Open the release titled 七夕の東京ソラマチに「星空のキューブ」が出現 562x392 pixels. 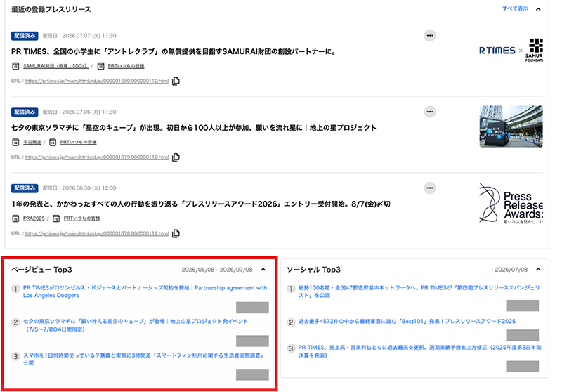194,128
